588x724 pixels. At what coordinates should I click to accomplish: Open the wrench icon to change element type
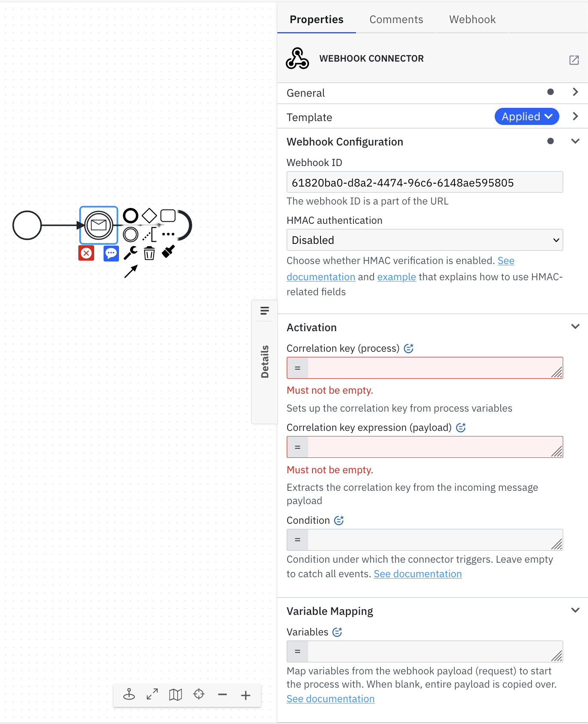click(130, 253)
